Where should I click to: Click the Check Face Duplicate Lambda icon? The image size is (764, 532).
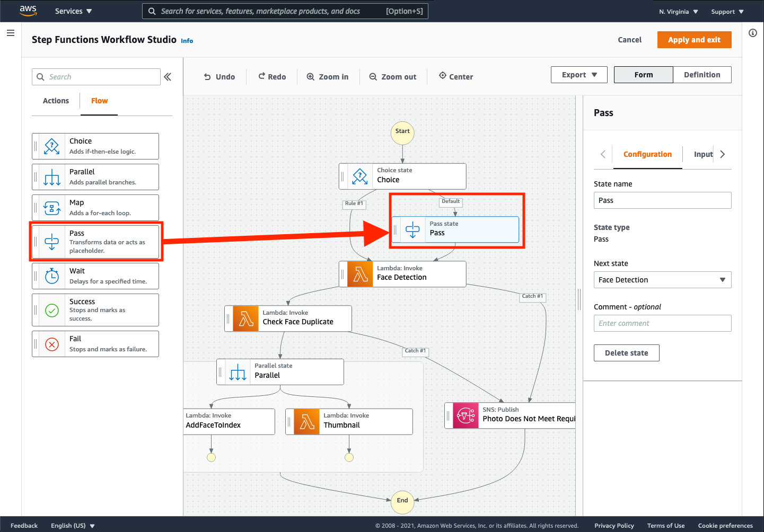[246, 319]
